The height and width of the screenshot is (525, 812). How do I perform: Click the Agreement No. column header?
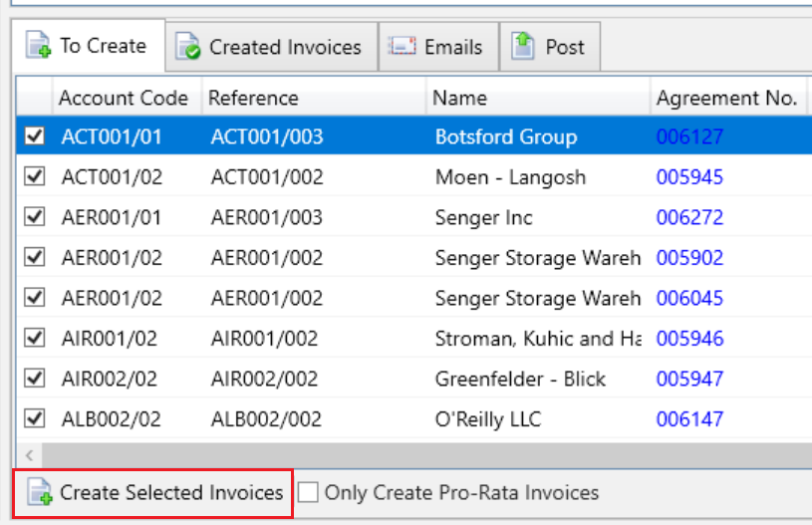point(725,98)
